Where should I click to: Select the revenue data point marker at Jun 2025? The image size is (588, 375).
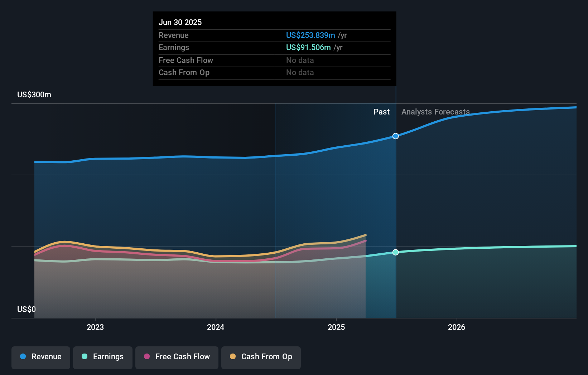pos(395,136)
